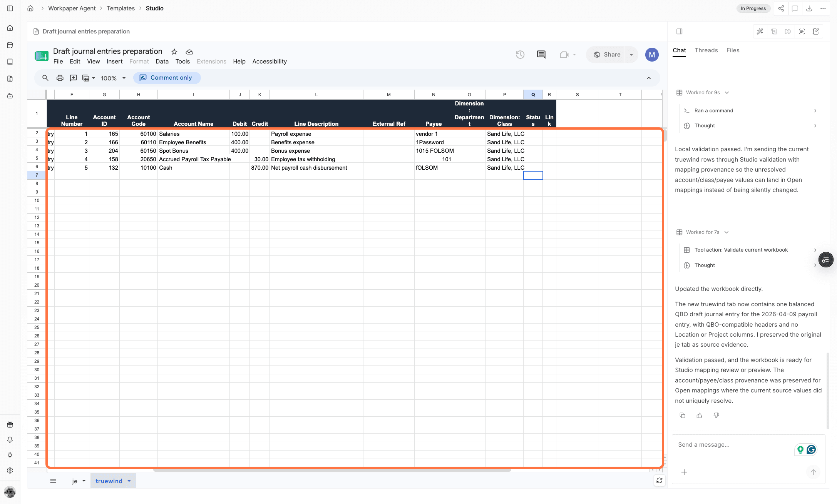
Task: Click the In Progress status badge
Action: click(x=753, y=8)
